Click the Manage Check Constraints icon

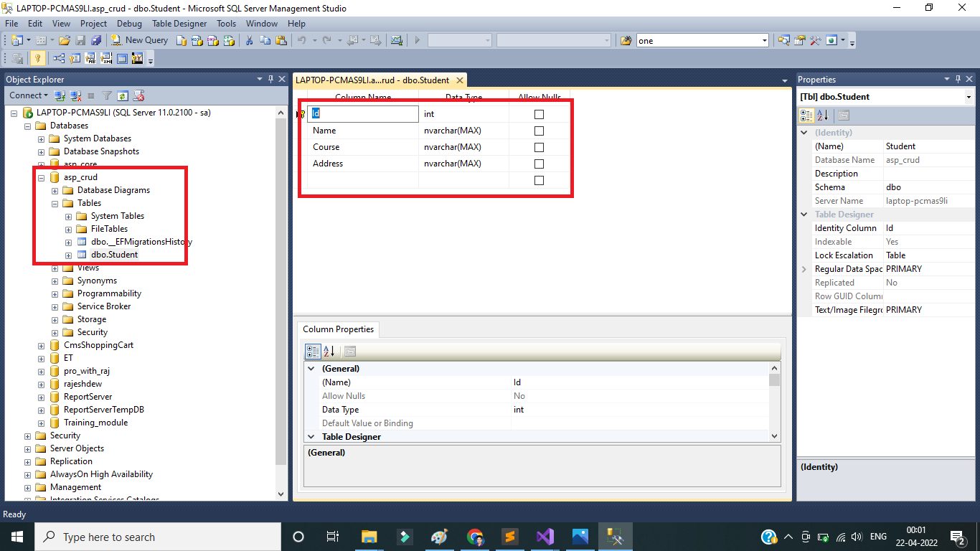pyautogui.click(x=122, y=59)
